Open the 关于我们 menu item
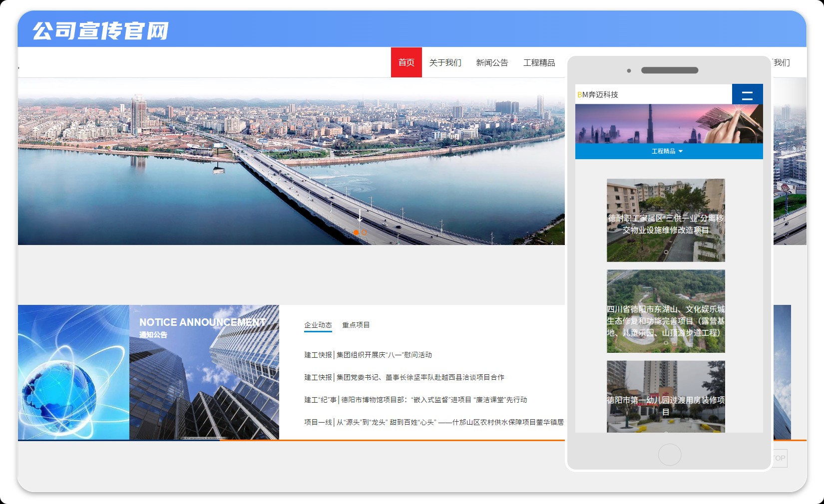This screenshot has height=504, width=824. [x=445, y=62]
